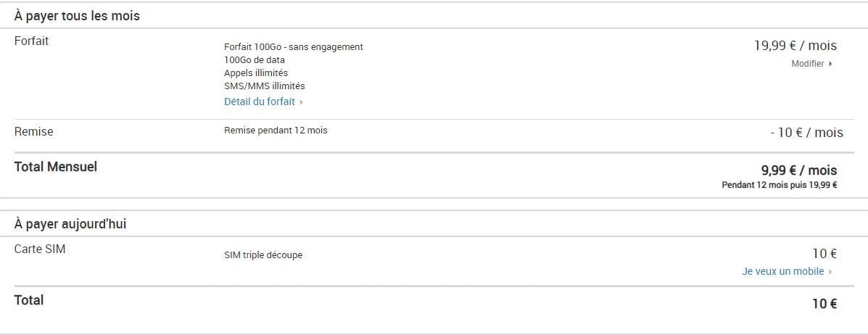This screenshot has height=335, width=868.
Task: Click the arrow after Je veux un mobile
Action: pos(830,272)
